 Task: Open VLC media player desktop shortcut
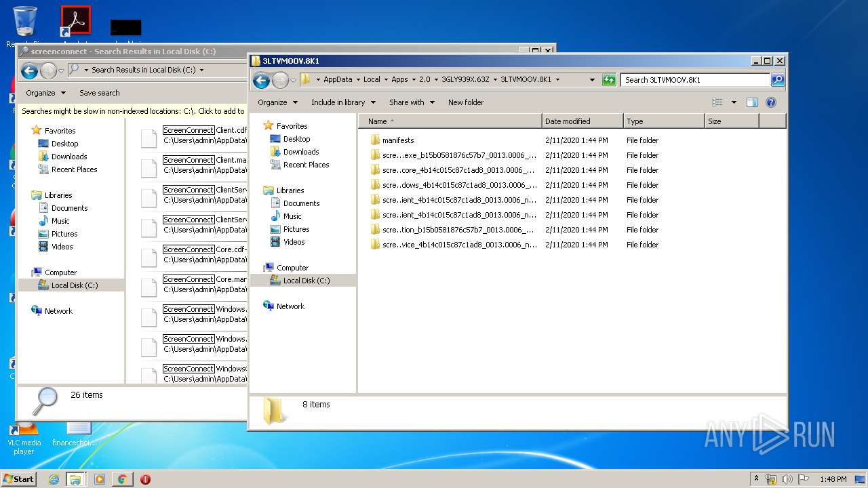tap(24, 438)
